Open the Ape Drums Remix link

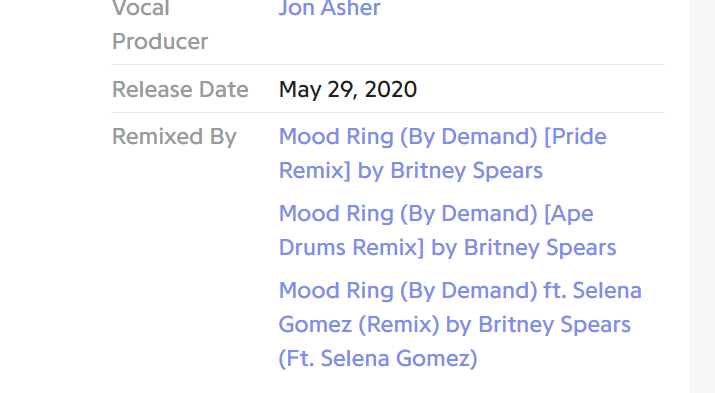coord(447,231)
